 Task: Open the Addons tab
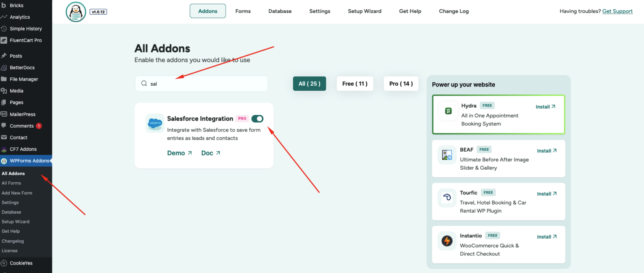point(208,11)
